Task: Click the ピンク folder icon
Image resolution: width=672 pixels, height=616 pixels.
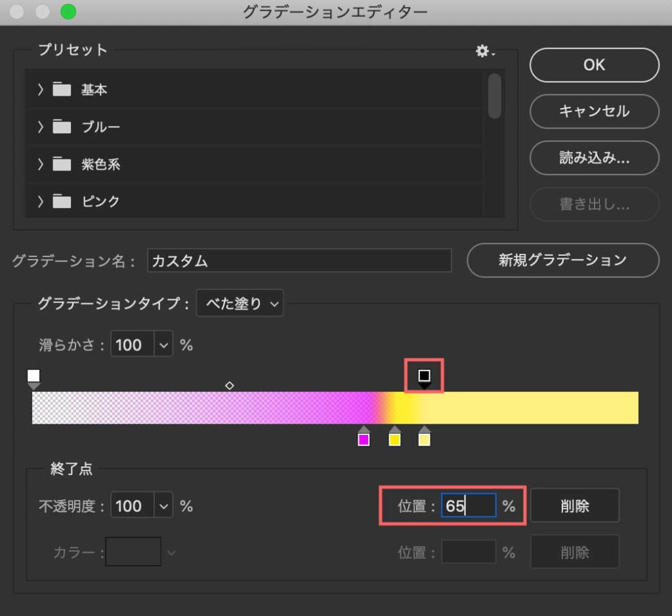Action: (62, 201)
